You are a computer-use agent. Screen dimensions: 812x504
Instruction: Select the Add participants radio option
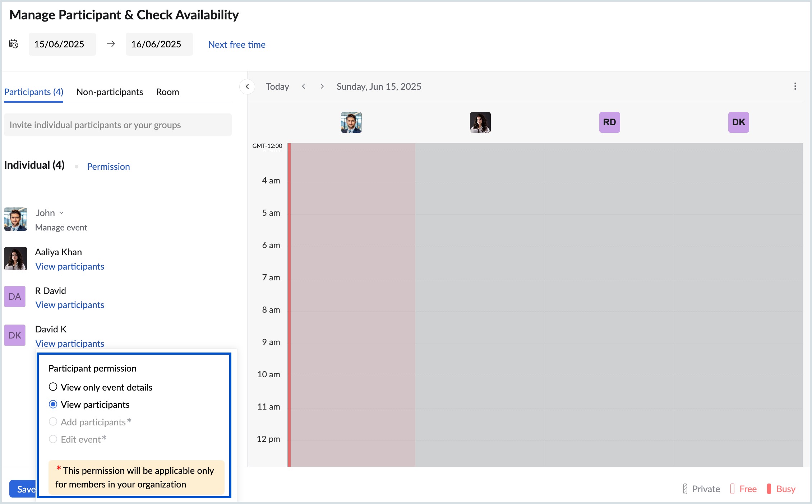tap(53, 422)
